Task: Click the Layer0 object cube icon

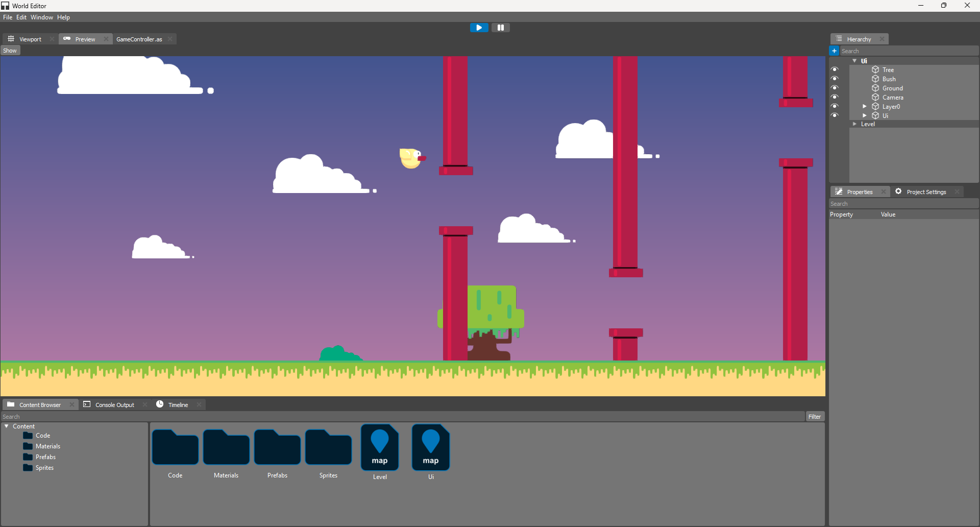Action: (x=875, y=106)
